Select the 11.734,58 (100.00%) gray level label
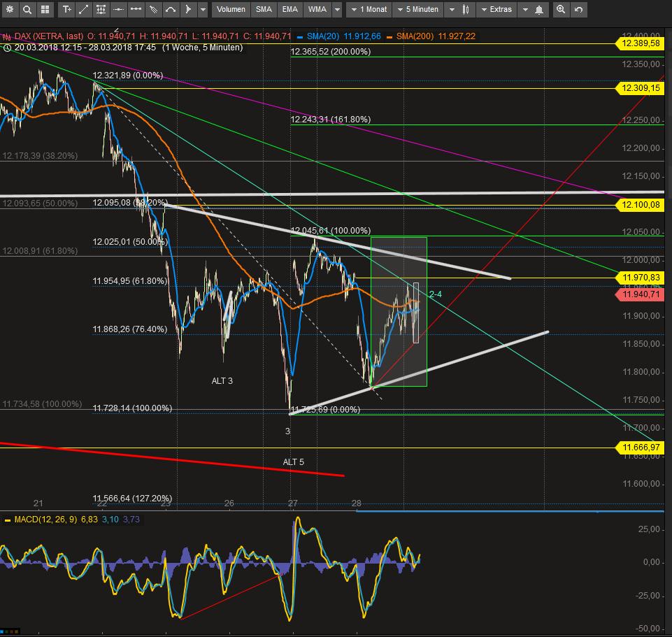Screen dimensions: 672x637 [42, 403]
